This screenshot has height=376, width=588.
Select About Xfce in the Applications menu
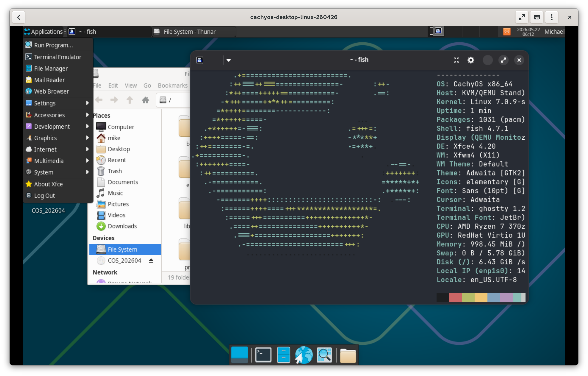[58, 184]
